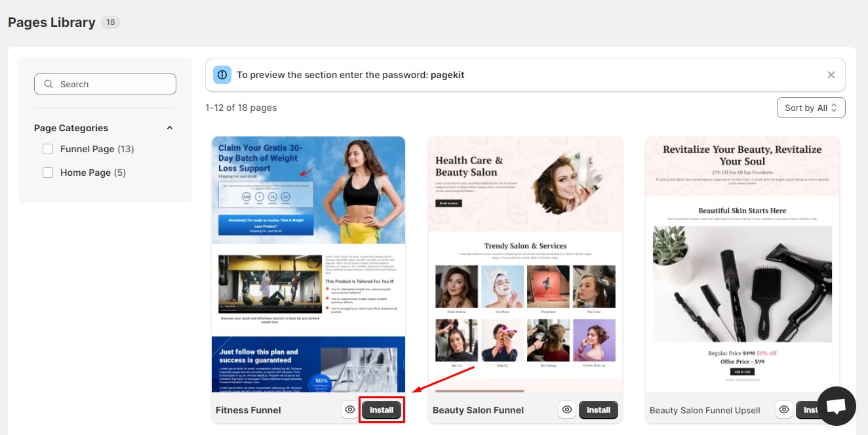The width and height of the screenshot is (868, 435).
Task: Preview the Beauty Salon Funnel page
Action: pyautogui.click(x=567, y=410)
